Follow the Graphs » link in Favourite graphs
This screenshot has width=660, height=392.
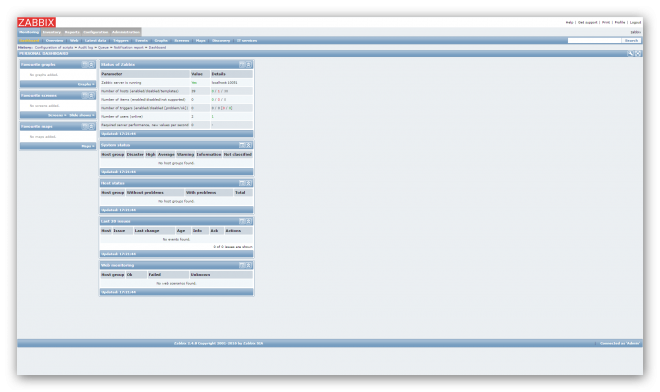pyautogui.click(x=86, y=84)
